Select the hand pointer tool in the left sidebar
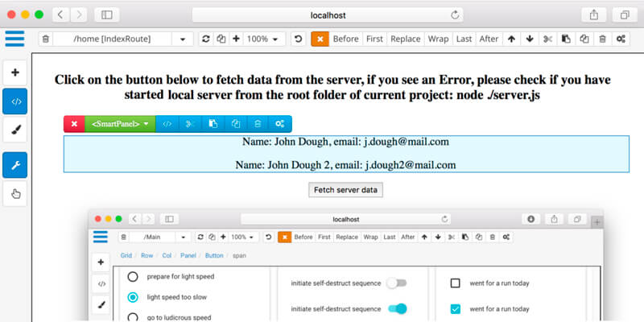 [14, 193]
